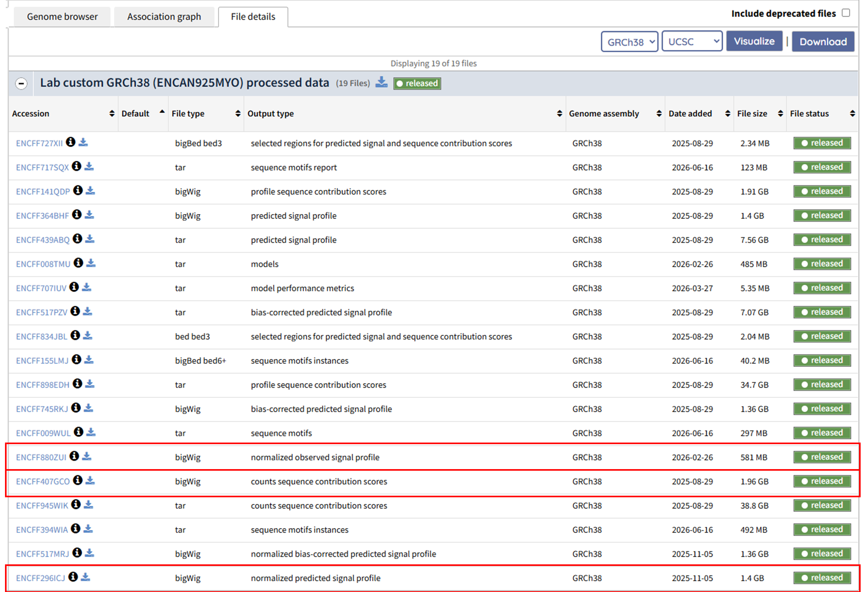This screenshot has height=592, width=868.
Task: Click '2025-11-05' date in ENCFF517MRJ row
Action: tap(692, 554)
